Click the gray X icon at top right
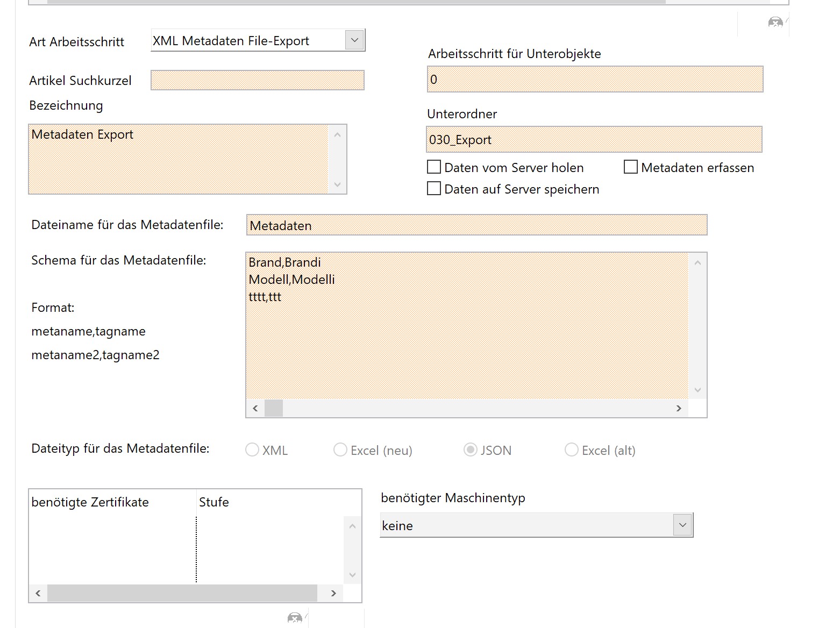This screenshot has height=628, width=840. click(x=775, y=23)
